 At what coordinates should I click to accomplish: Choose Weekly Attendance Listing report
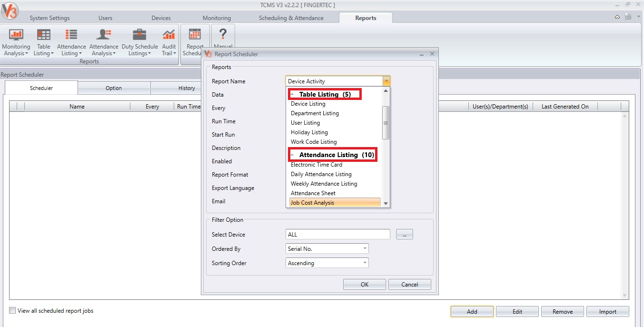(324, 184)
